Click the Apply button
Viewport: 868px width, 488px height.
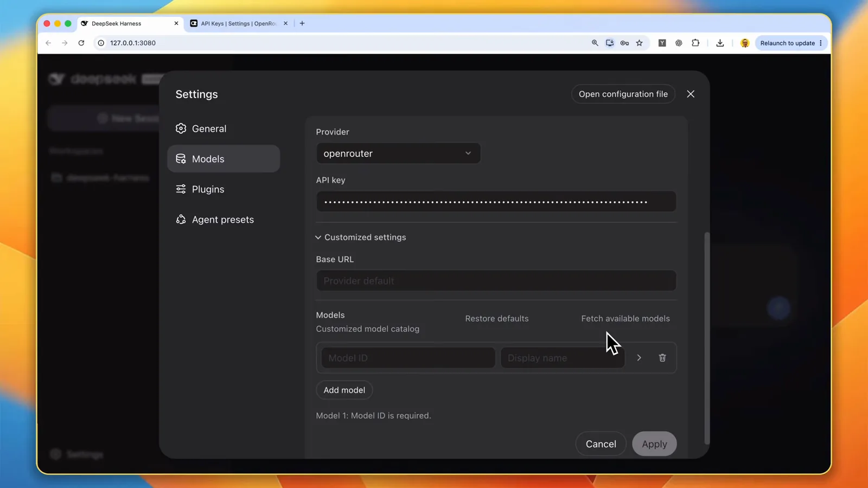654,444
